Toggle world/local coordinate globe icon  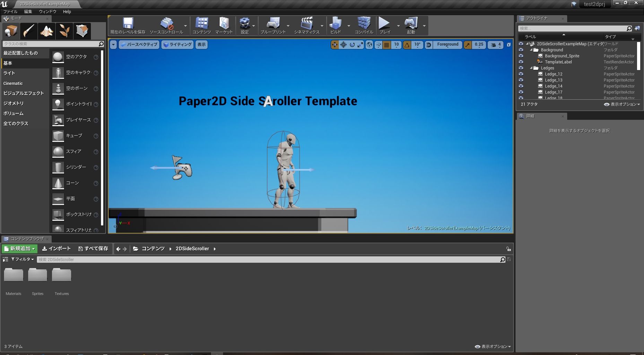point(369,45)
